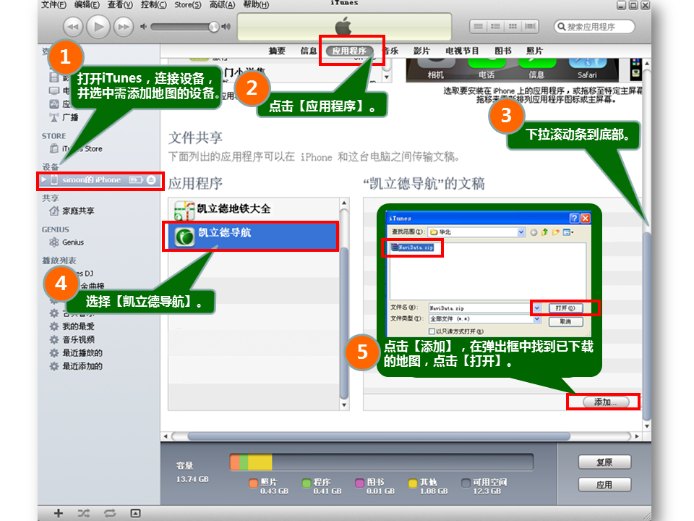Select the 最近添加的 smart playlist
694x521 pixels.
82,366
